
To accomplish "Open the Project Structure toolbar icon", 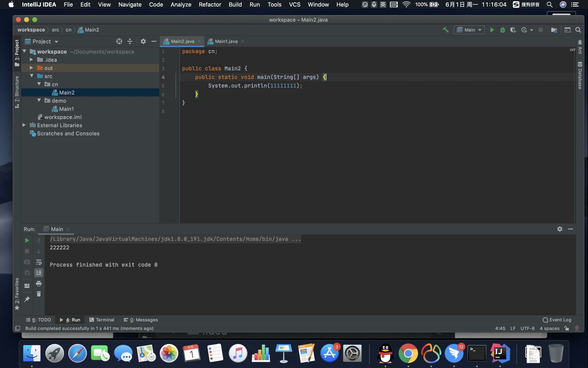I will pos(554,30).
